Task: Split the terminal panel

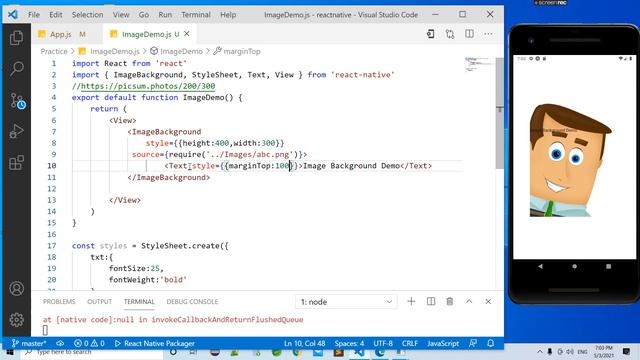Action: pos(431,301)
